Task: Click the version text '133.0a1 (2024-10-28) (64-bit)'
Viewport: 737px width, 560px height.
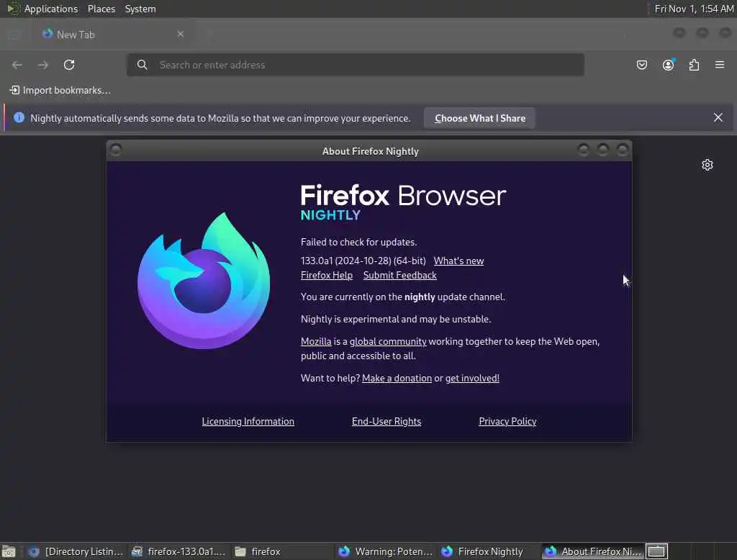Action: tap(363, 261)
